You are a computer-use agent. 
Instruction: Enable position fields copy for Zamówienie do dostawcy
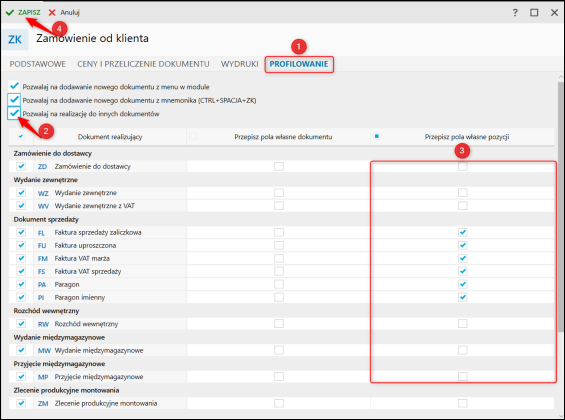point(463,166)
